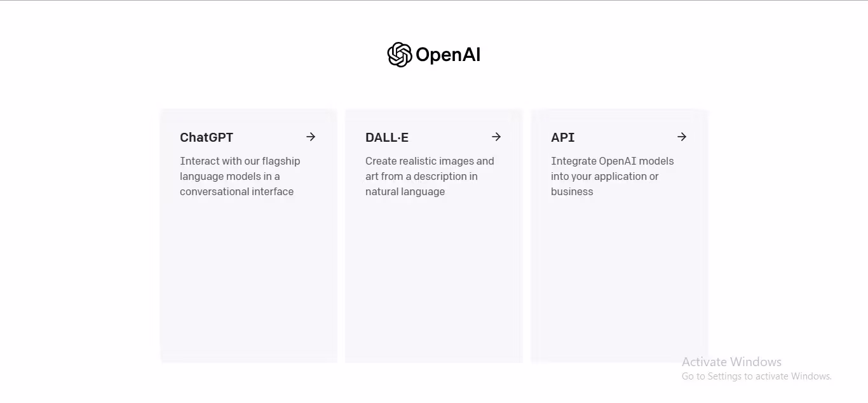Click the arrow icon on API card
This screenshot has height=403, width=868.
point(682,137)
